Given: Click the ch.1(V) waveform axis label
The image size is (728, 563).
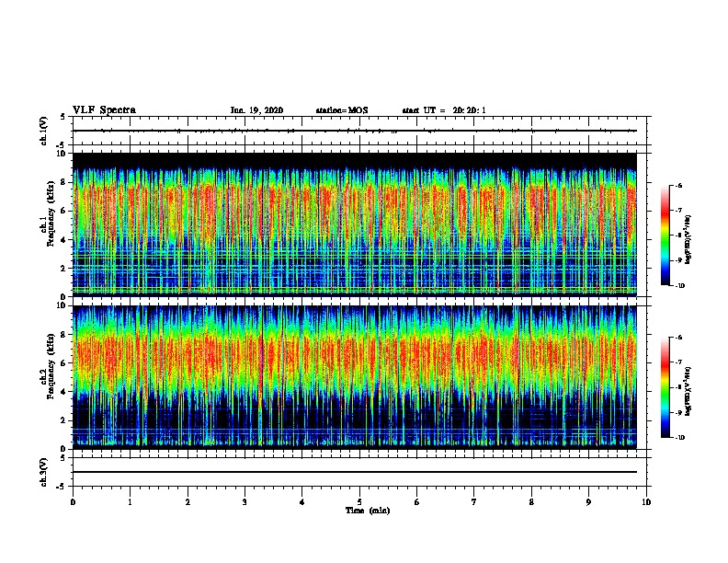Looking at the screenshot, I should 43,131.
